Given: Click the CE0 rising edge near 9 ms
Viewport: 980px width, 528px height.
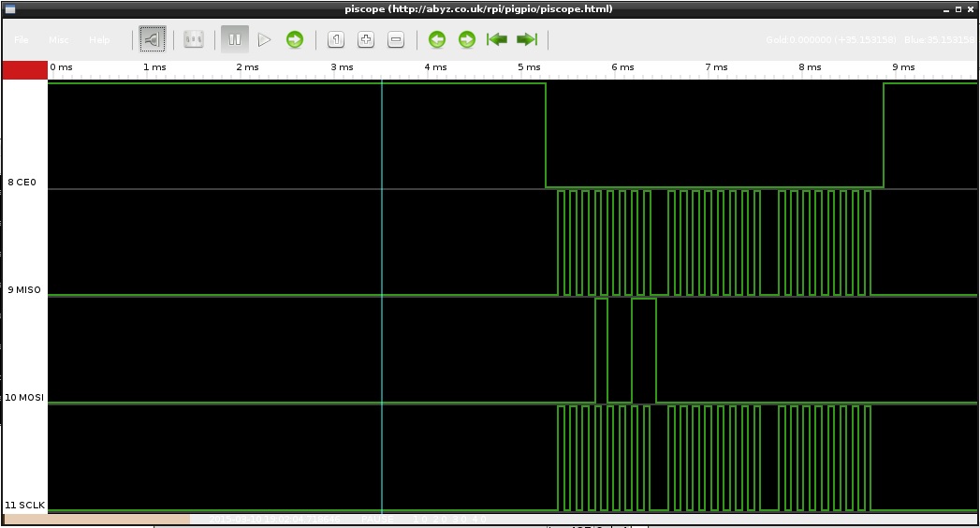Looking at the screenshot, I should (884, 135).
